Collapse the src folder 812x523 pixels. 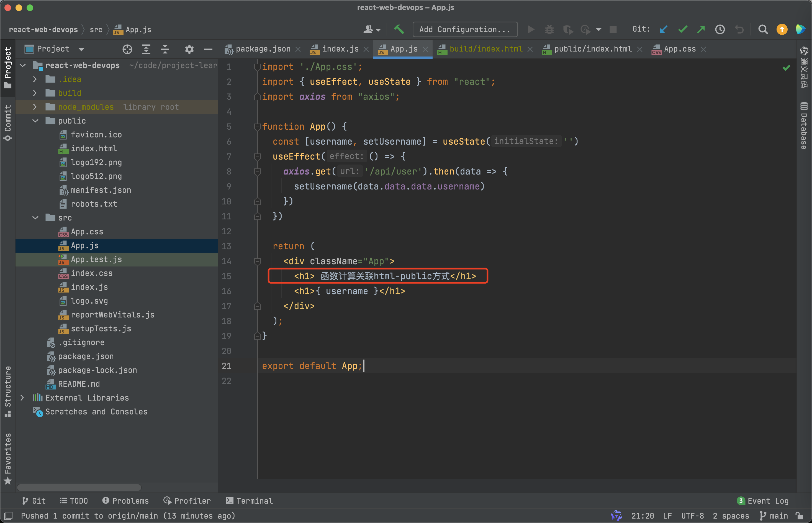[x=35, y=218]
